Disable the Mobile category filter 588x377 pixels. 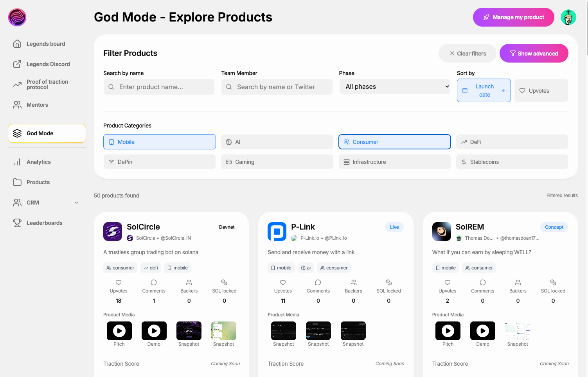[159, 142]
